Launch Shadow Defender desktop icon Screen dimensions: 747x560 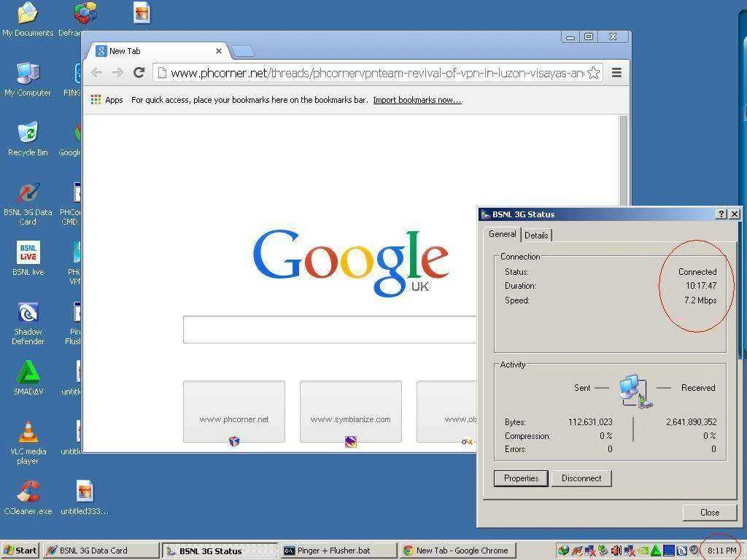click(28, 323)
